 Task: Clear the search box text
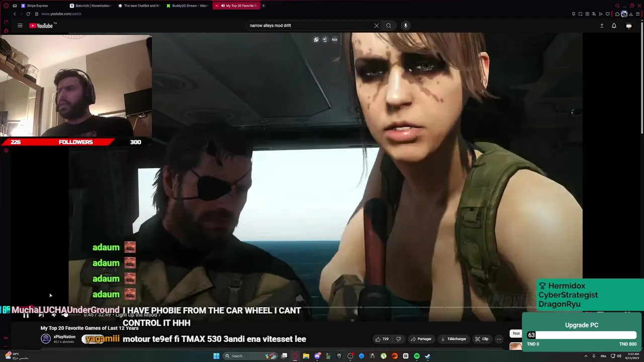click(x=376, y=26)
